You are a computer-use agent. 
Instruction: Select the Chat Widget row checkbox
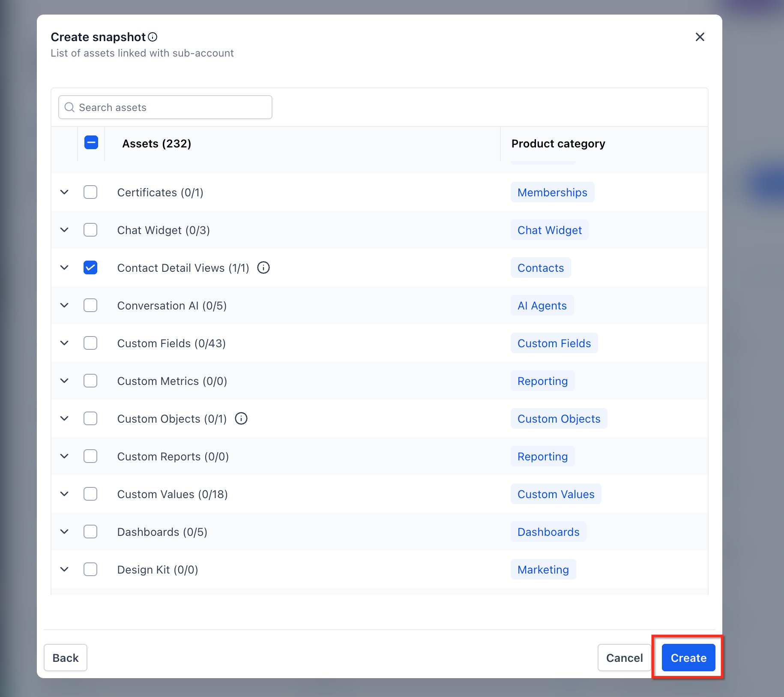pos(90,230)
